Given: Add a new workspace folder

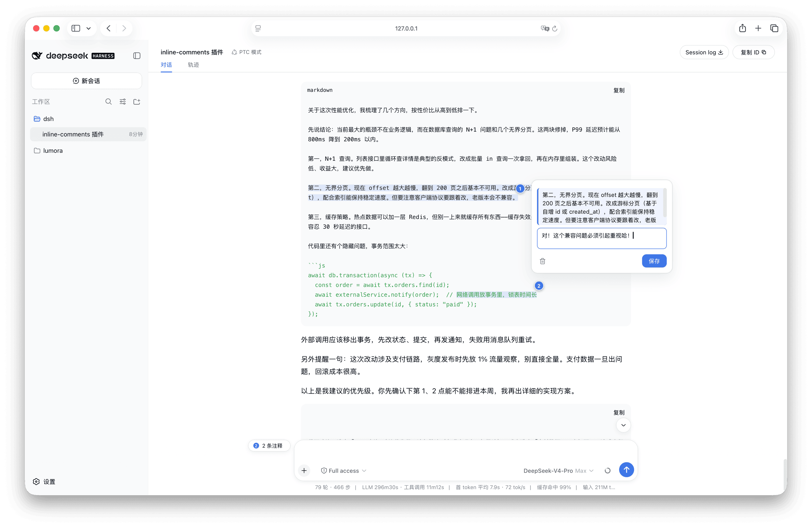Looking at the screenshot, I should pyautogui.click(x=137, y=102).
